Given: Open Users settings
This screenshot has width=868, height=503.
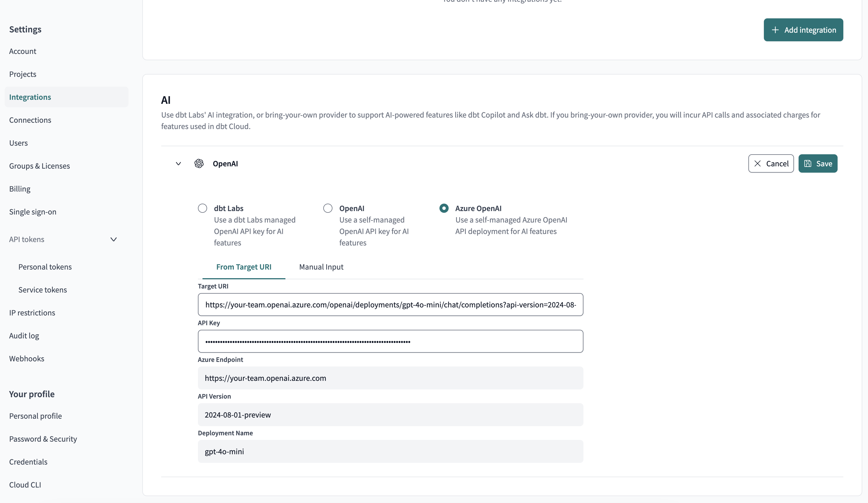Looking at the screenshot, I should [x=19, y=143].
